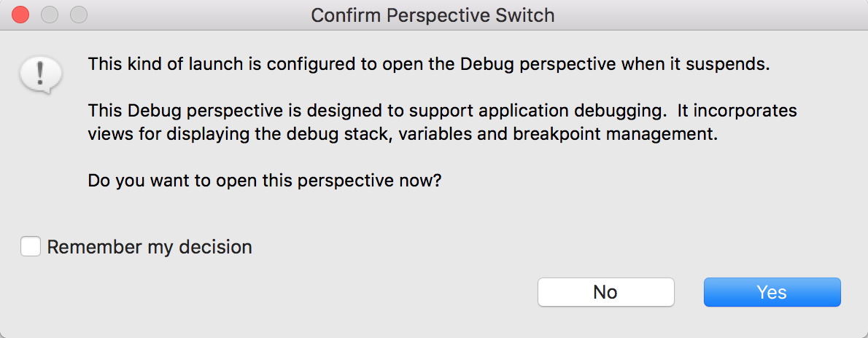Click the exclamation speech bubble alert icon
868x338 pixels.
(41, 75)
